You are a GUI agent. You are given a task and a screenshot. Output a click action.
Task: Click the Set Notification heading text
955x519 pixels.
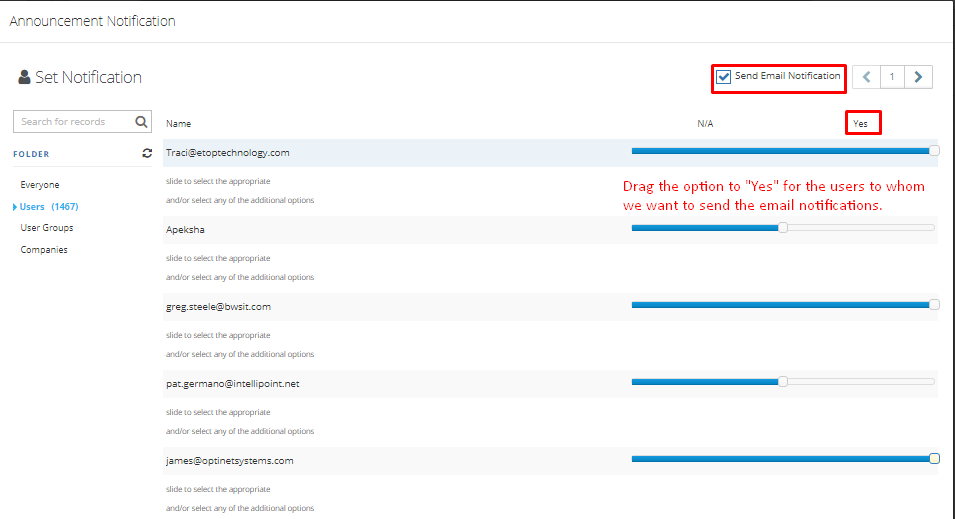[x=88, y=77]
